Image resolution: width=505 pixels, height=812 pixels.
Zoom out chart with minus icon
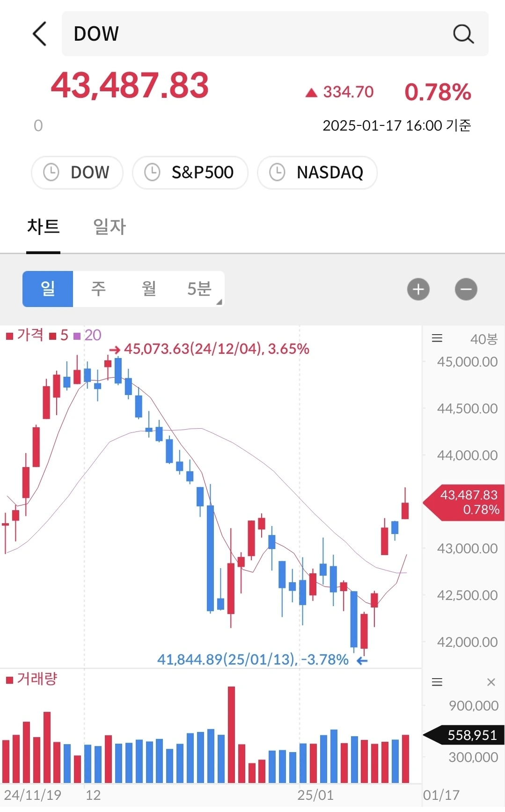pos(466,289)
